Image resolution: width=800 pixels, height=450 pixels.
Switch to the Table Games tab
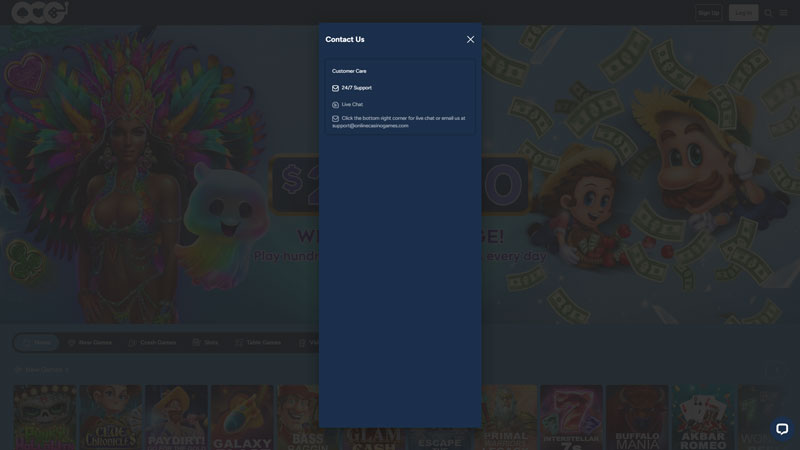pos(258,342)
